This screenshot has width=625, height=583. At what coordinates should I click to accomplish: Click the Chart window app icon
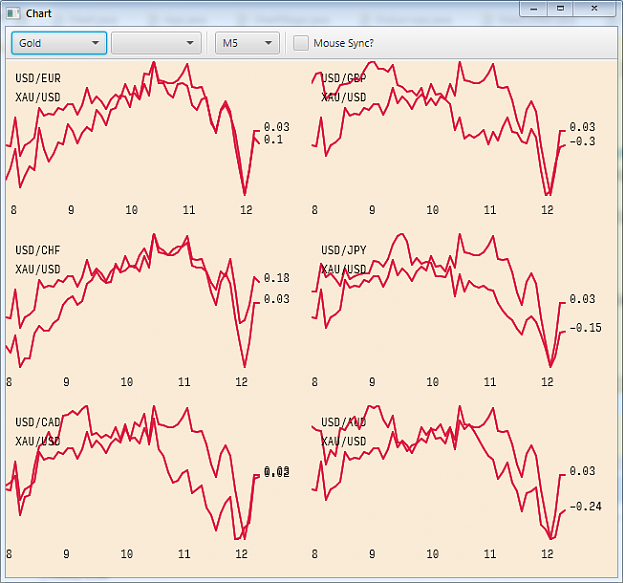pos(13,14)
